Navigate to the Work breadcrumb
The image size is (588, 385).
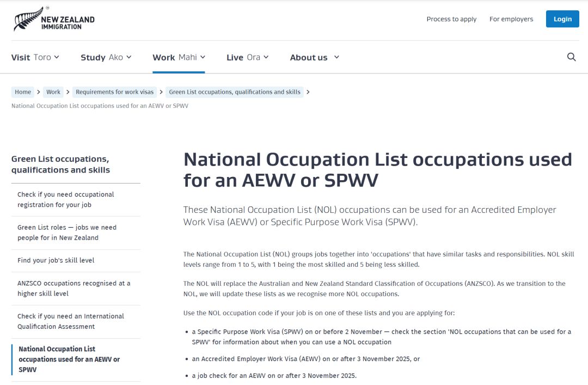(53, 92)
